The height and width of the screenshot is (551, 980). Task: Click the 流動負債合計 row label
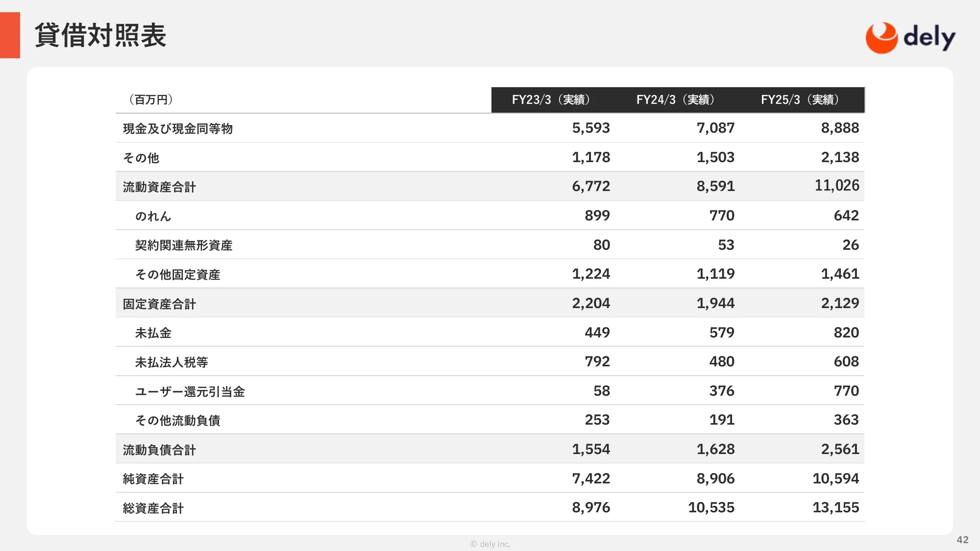pyautogui.click(x=159, y=450)
